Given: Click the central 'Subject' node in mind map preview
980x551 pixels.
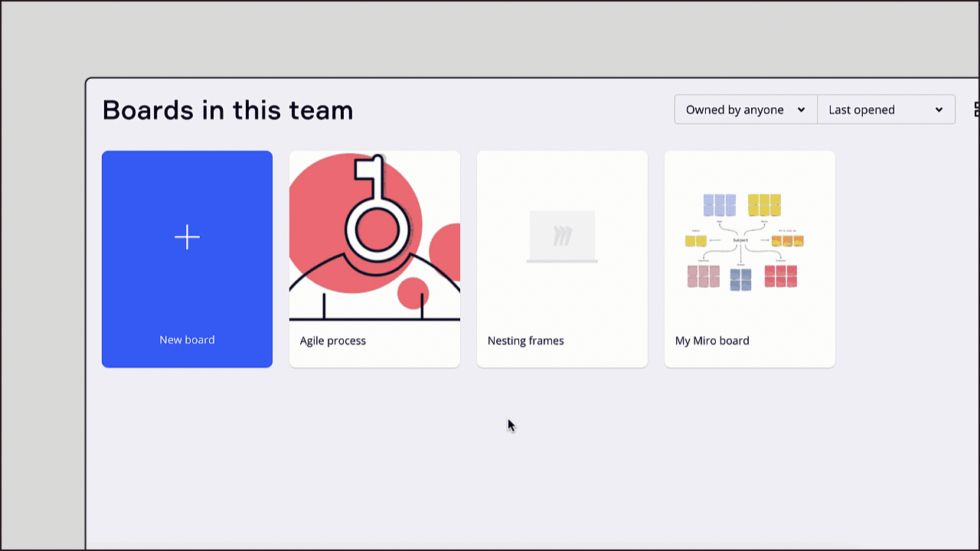Looking at the screenshot, I should click(740, 240).
